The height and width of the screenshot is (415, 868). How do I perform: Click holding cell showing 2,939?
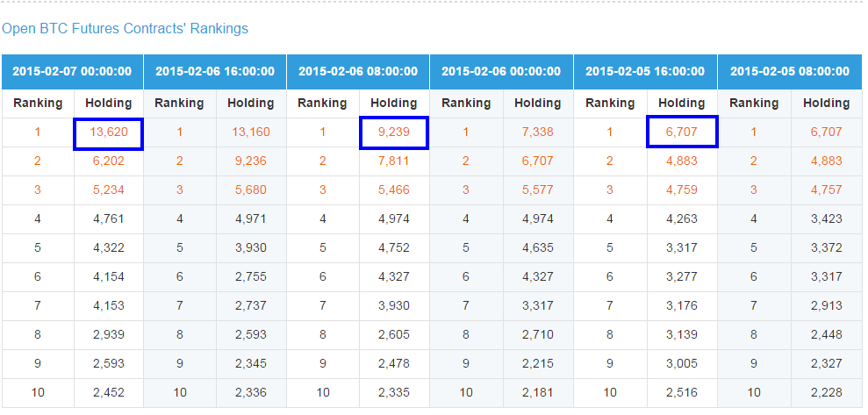pos(109,335)
